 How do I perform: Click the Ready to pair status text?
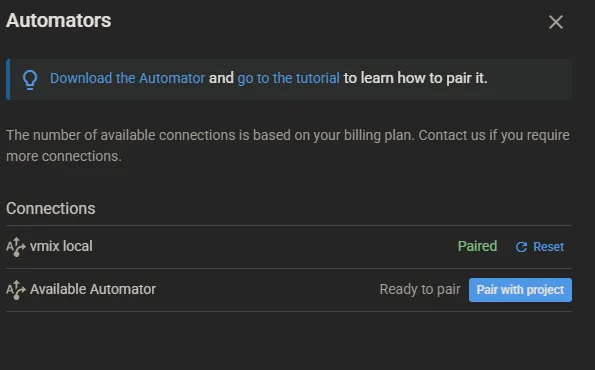tap(420, 289)
